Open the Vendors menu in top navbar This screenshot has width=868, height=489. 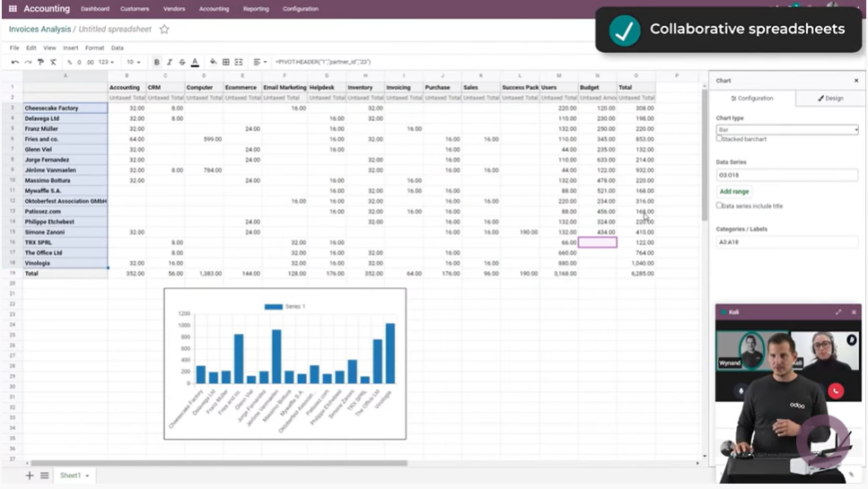tap(174, 9)
